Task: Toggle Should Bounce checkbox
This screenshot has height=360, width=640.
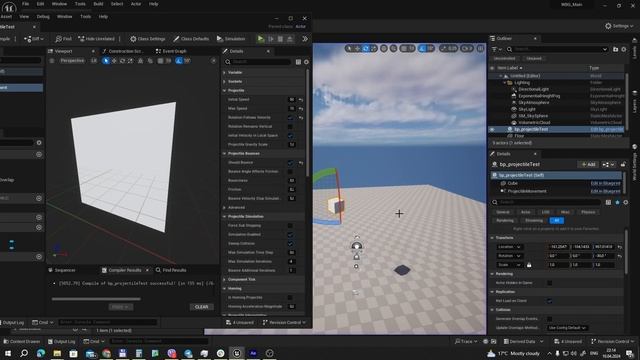Action: pyautogui.click(x=290, y=162)
